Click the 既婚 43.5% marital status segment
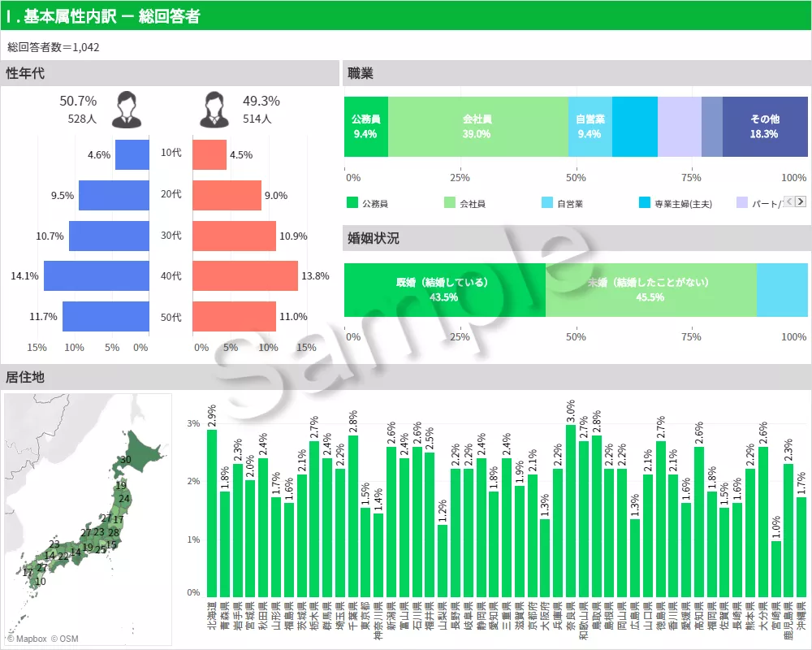Screen dimensions: 812x650 444,290
